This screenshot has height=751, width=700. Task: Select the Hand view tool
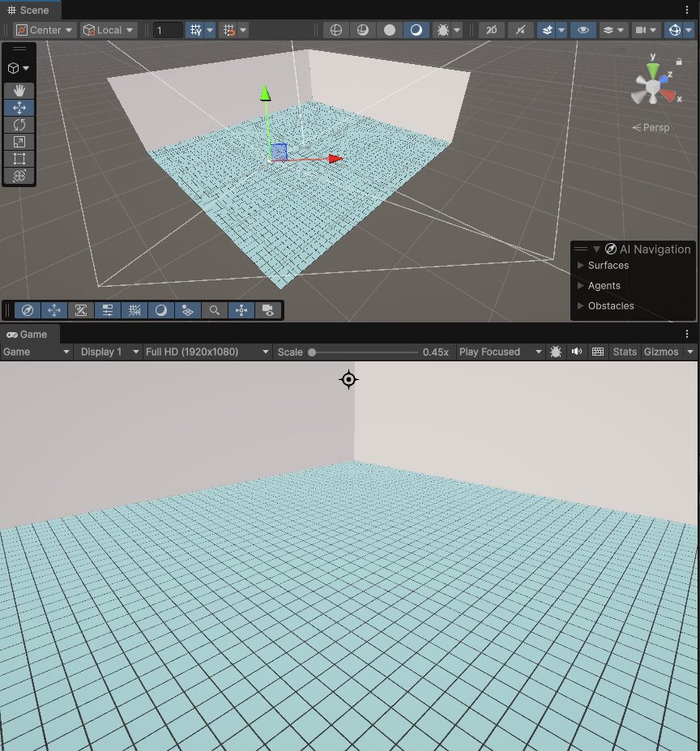(19, 90)
